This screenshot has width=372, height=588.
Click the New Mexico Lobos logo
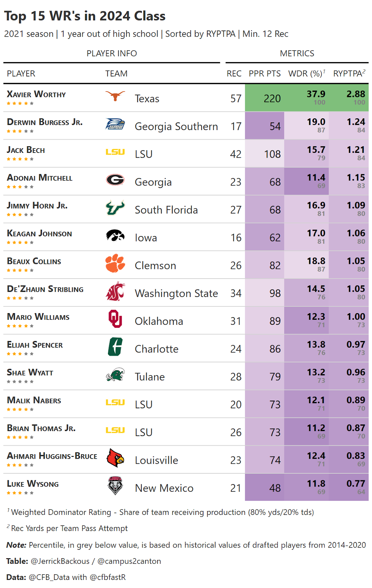(115, 486)
